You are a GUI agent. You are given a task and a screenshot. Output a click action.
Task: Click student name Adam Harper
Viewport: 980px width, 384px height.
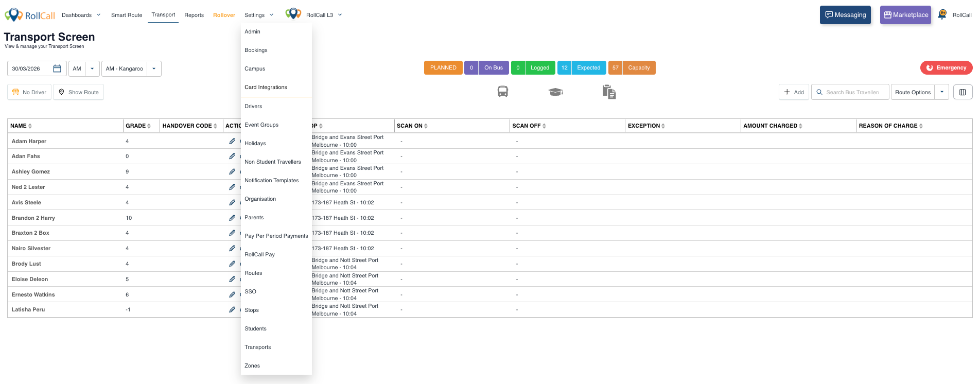click(x=29, y=141)
